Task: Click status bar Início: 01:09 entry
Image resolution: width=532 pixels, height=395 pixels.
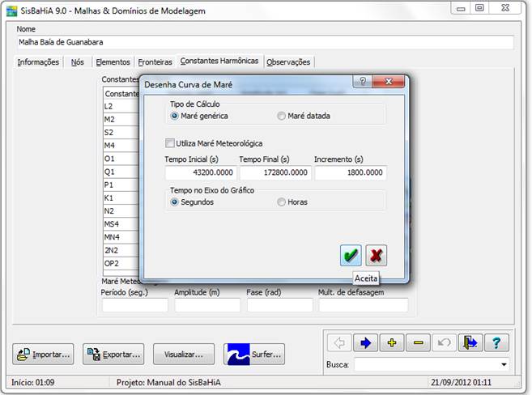Action: (33, 383)
